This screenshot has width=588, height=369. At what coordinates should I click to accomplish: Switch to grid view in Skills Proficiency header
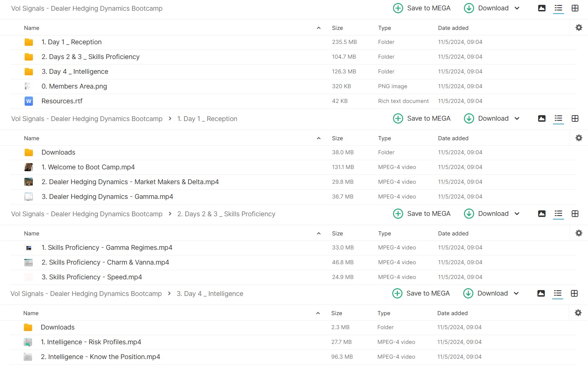click(x=575, y=214)
